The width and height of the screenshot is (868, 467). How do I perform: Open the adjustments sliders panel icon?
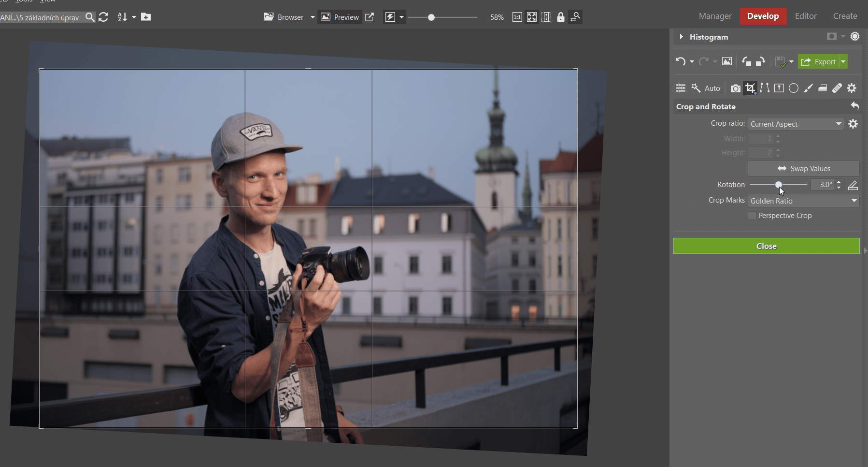pyautogui.click(x=681, y=88)
